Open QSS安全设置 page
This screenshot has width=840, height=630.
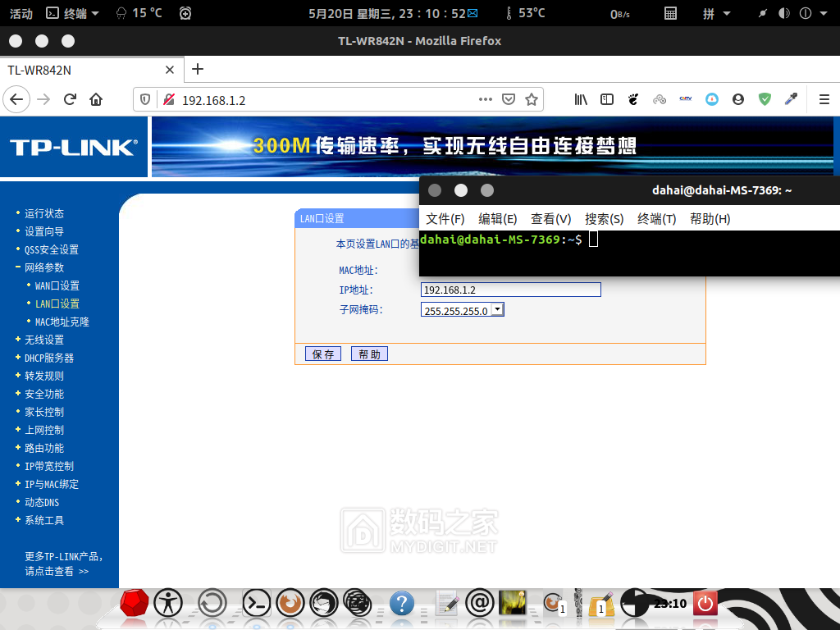[x=52, y=249]
